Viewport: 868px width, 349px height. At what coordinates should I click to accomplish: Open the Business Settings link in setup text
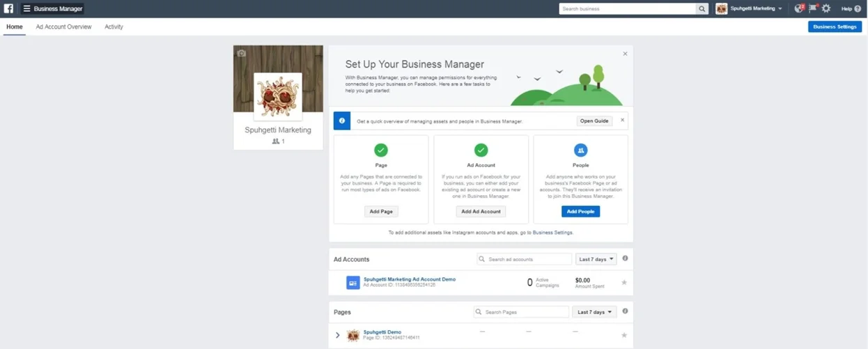(x=552, y=233)
